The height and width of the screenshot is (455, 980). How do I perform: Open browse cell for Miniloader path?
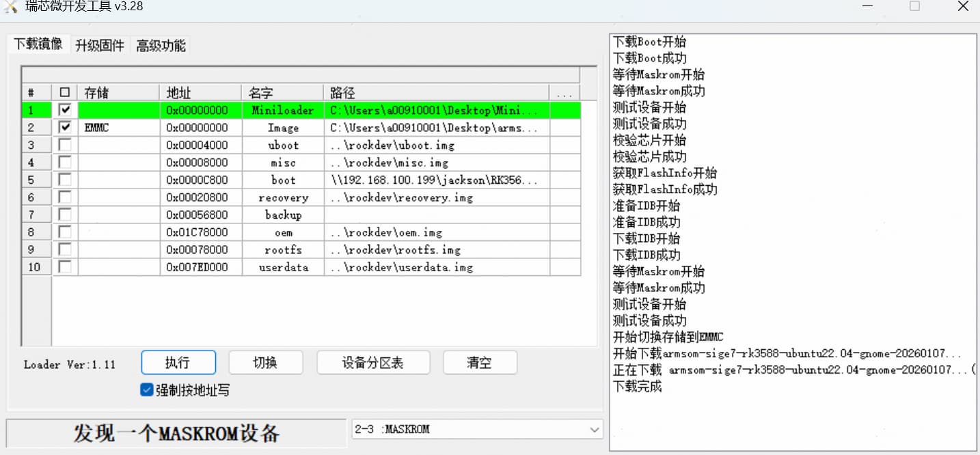click(564, 110)
